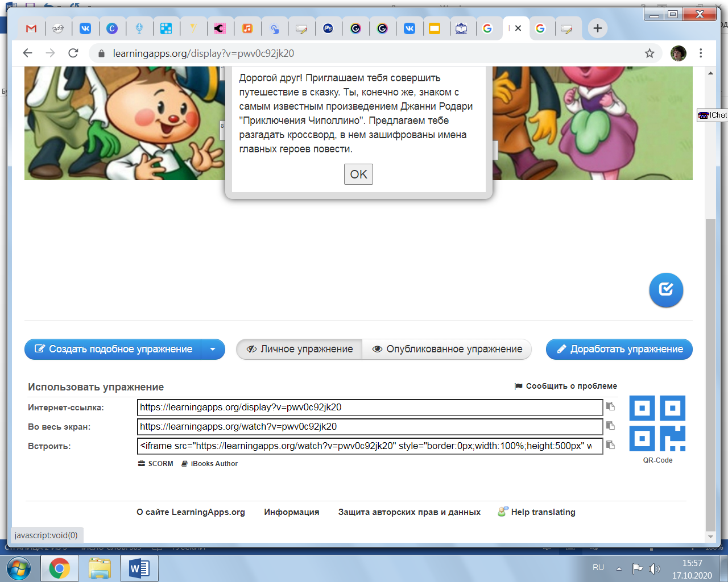
Task: Select Личное упражнение visibility option
Action: point(300,349)
